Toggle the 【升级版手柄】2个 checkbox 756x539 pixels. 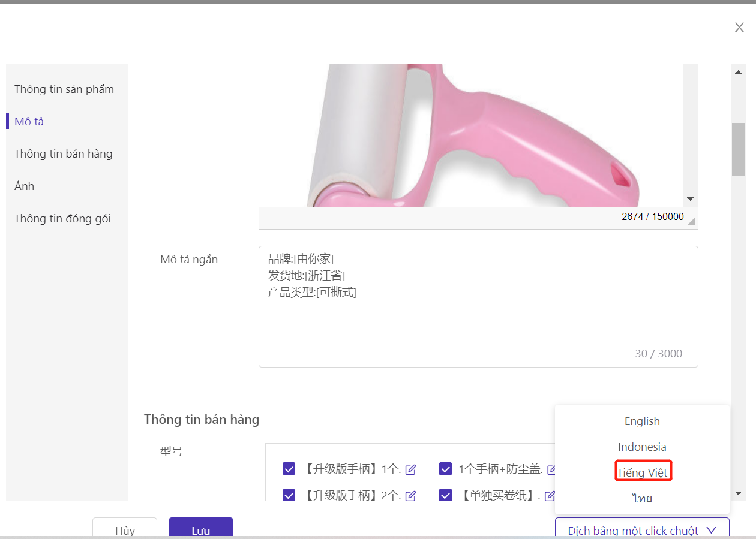pos(289,495)
